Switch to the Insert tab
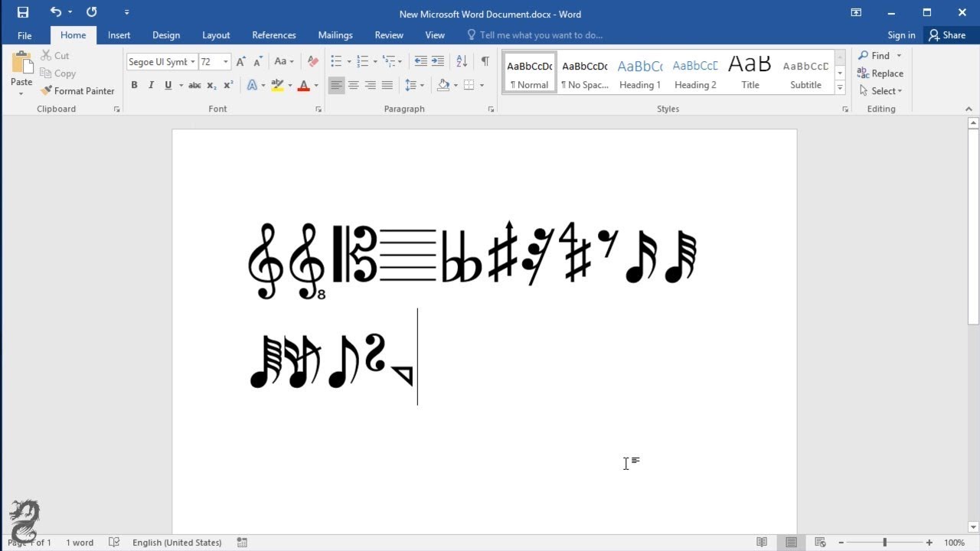Screen dimensions: 980x551 pyautogui.click(x=119, y=35)
